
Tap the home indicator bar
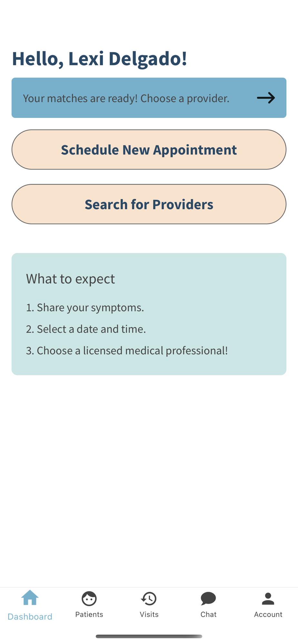(149, 636)
